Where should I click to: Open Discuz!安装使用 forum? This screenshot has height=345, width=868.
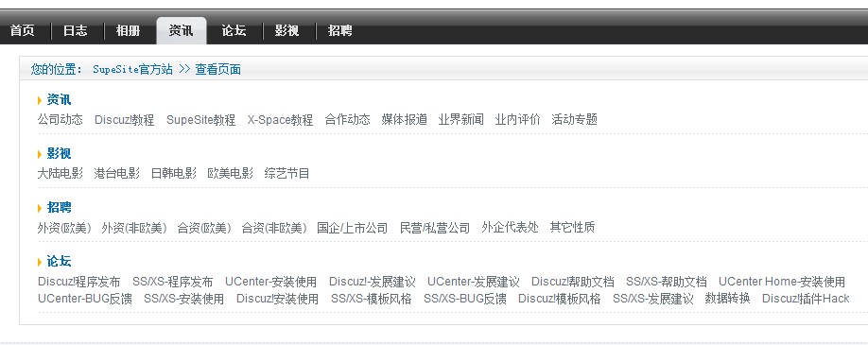click(x=277, y=299)
